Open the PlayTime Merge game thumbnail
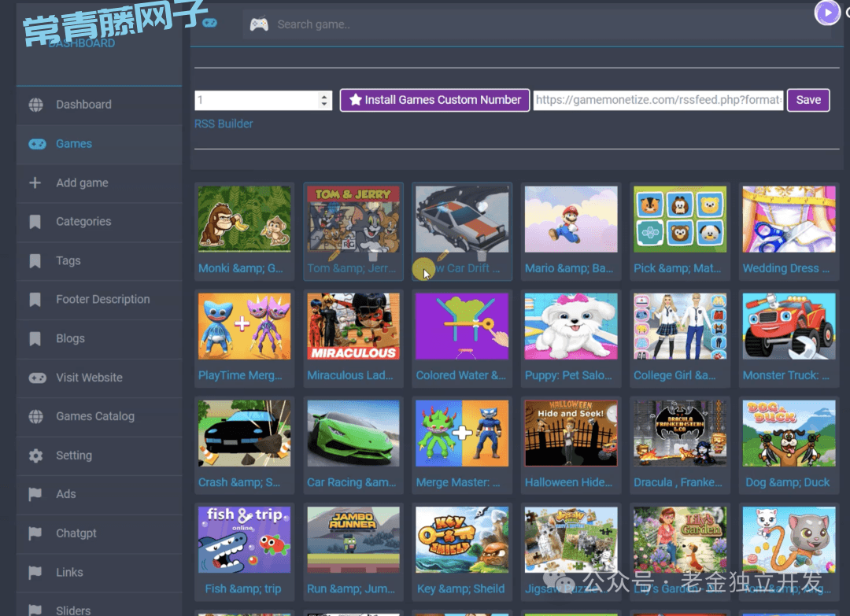 point(245,326)
